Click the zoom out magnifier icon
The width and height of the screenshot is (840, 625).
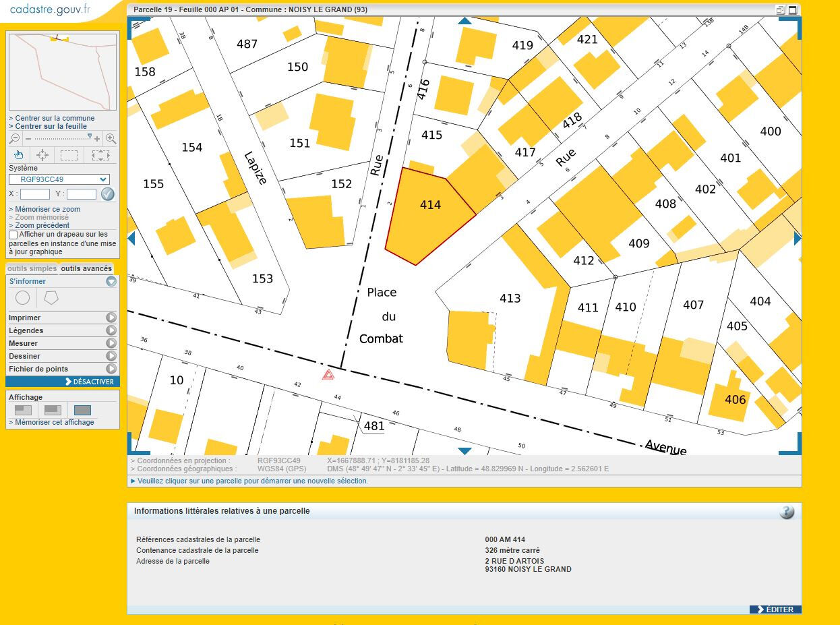[x=15, y=139]
